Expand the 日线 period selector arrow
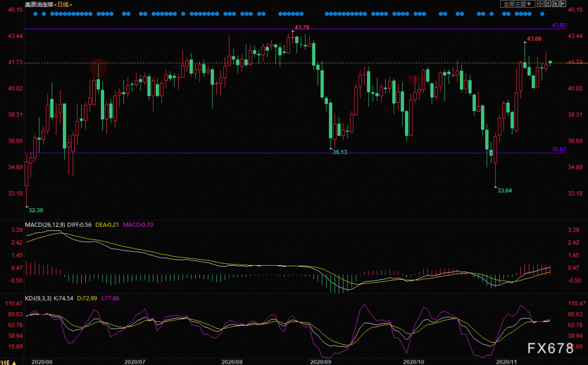The height and width of the screenshot is (365, 588). coord(14,363)
